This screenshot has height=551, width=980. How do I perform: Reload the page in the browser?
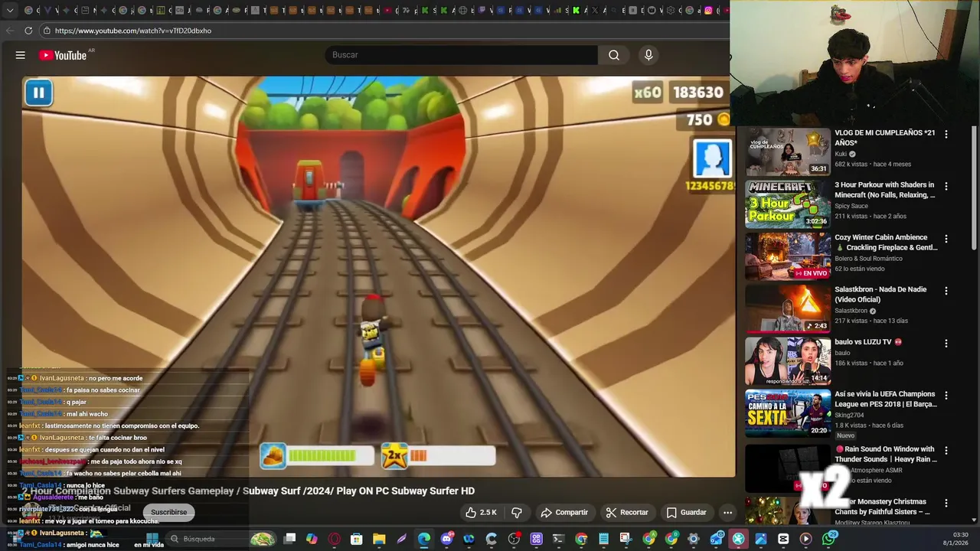coord(28,31)
